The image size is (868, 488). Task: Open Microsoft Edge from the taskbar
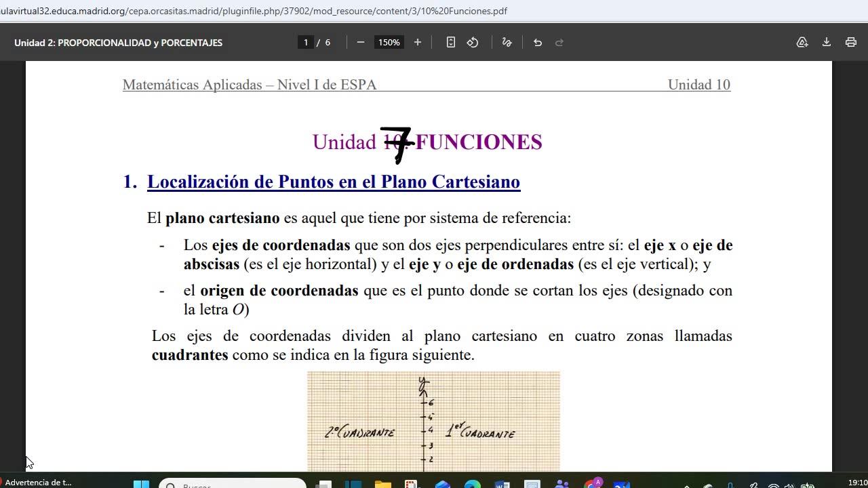tap(472, 484)
